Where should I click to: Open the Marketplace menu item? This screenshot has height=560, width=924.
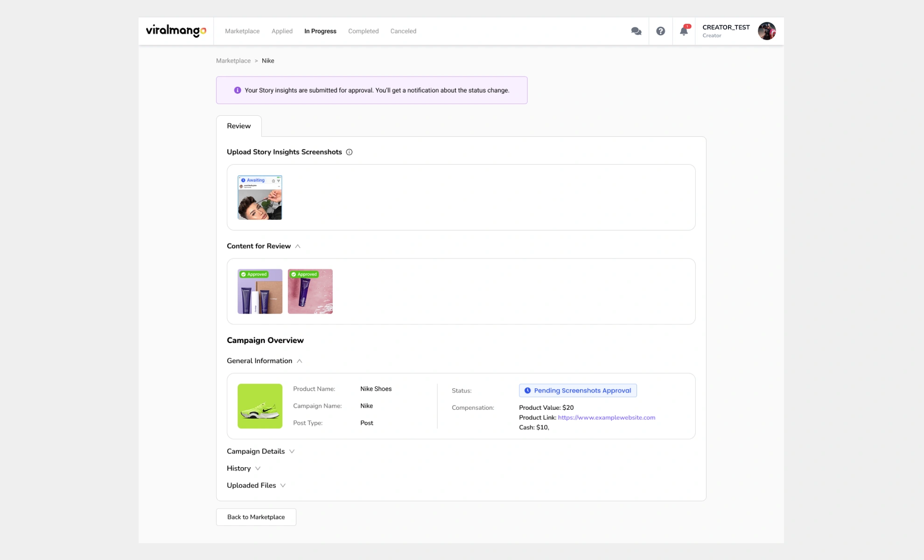click(242, 31)
